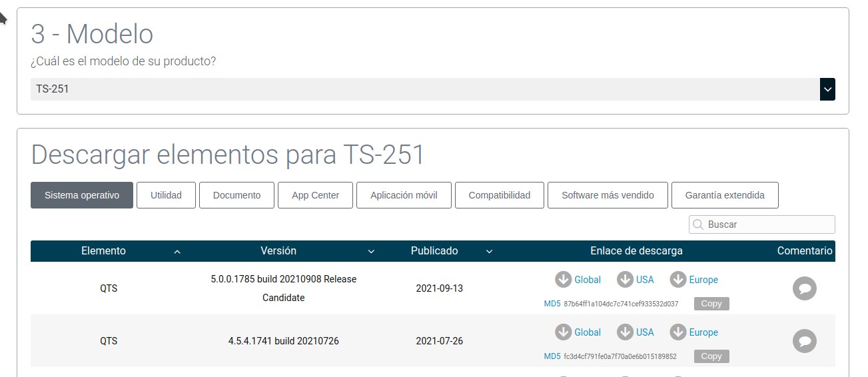
Task: Click Global download icon for QTS 4.5.4.1741
Action: pyautogui.click(x=564, y=332)
